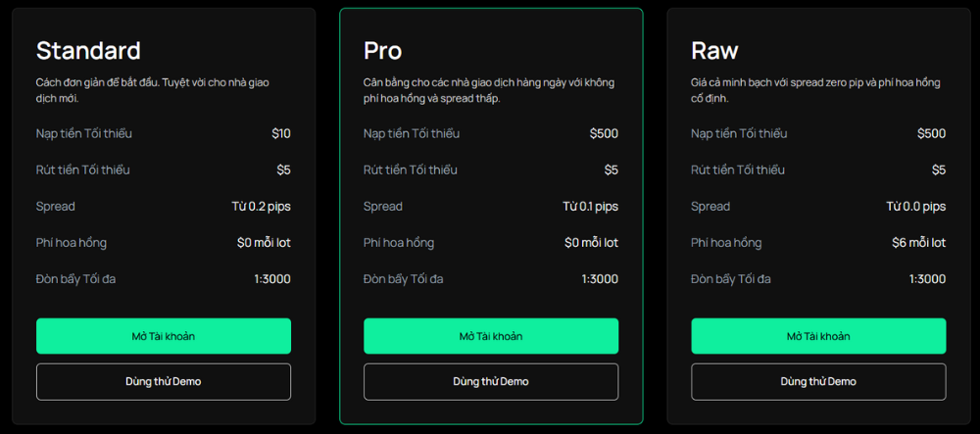Click Rút tiền Tối thiểu label in Raw
The height and width of the screenshot is (434, 980).
(738, 170)
